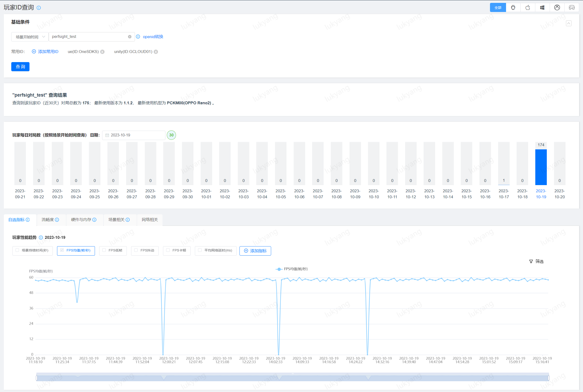Clear the perfsight_test input with X icon
The image size is (583, 392).
tap(130, 37)
